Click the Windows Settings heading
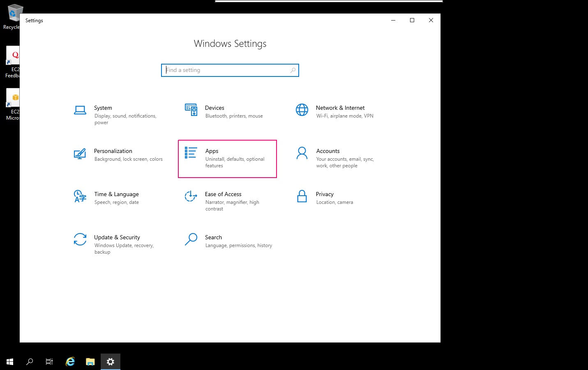 [230, 44]
